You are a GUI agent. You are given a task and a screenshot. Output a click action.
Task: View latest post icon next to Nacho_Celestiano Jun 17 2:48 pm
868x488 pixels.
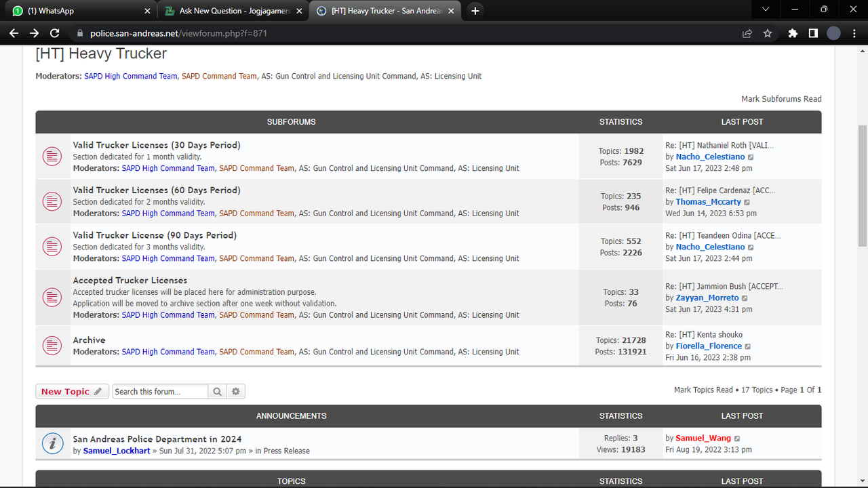click(x=751, y=157)
